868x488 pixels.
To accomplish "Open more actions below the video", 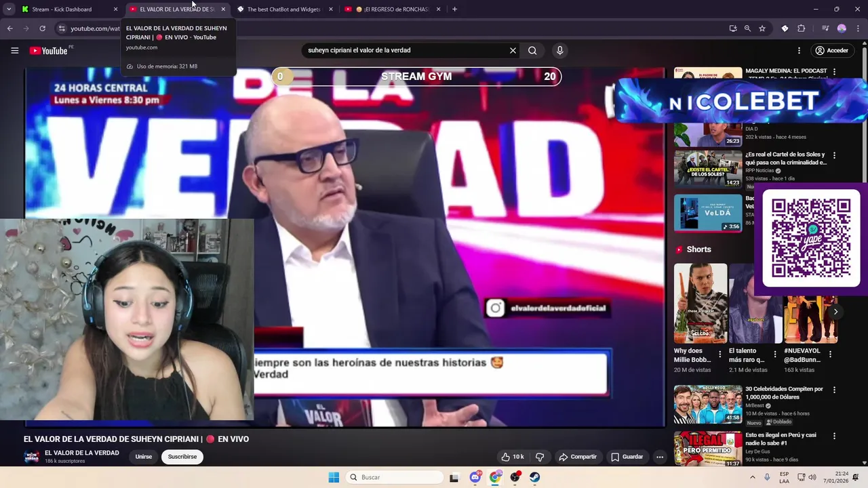I will click(x=659, y=457).
